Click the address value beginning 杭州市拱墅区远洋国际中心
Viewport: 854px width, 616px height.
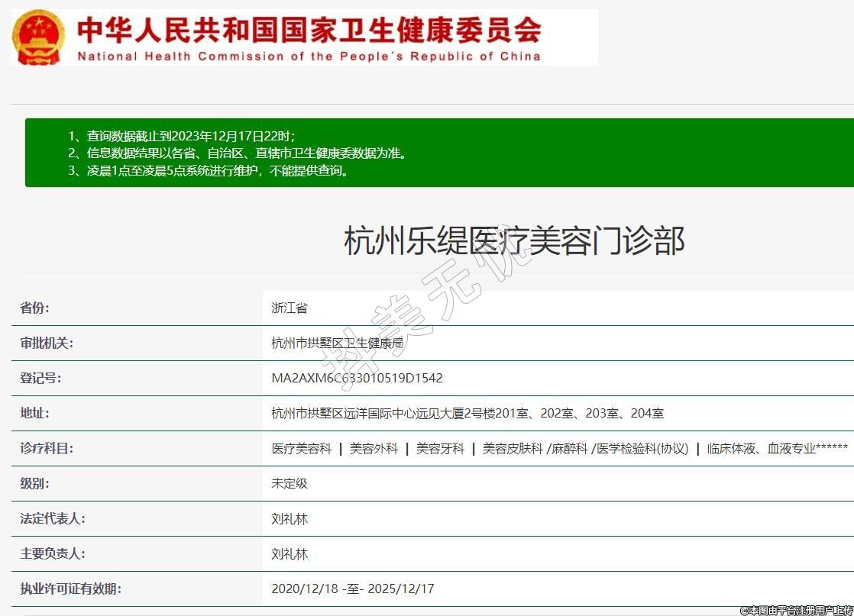467,413
